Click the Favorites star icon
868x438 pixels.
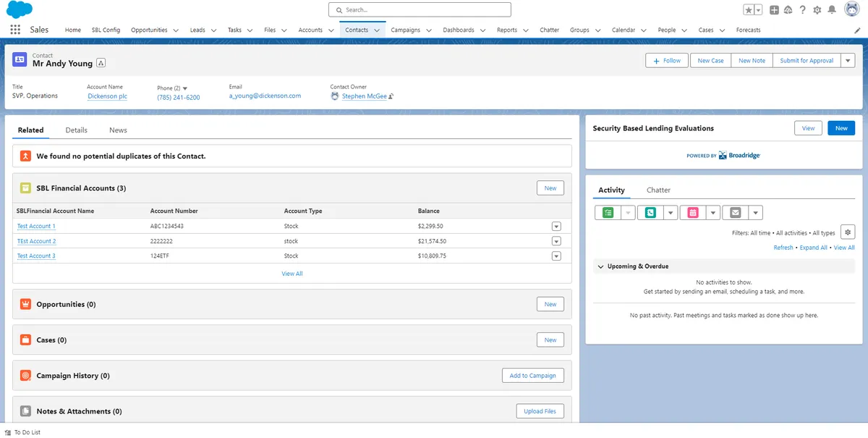coord(749,10)
